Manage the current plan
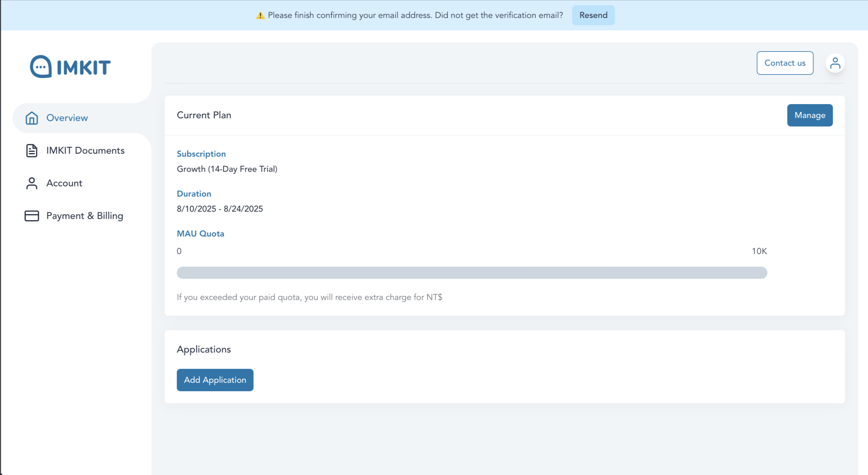The image size is (868, 475). pos(810,115)
